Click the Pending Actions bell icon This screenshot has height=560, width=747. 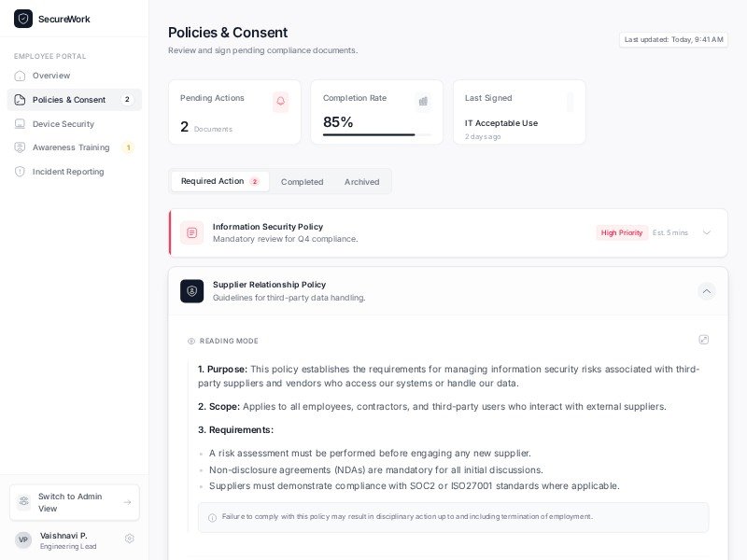click(x=280, y=102)
